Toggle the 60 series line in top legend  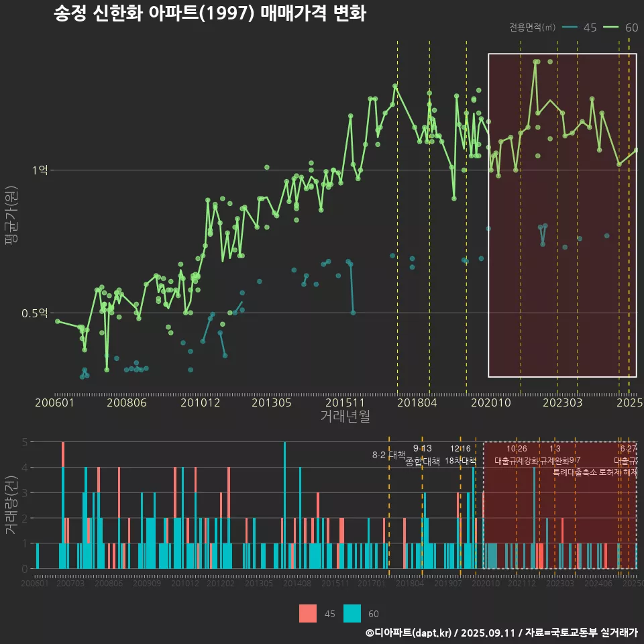[x=610, y=28]
